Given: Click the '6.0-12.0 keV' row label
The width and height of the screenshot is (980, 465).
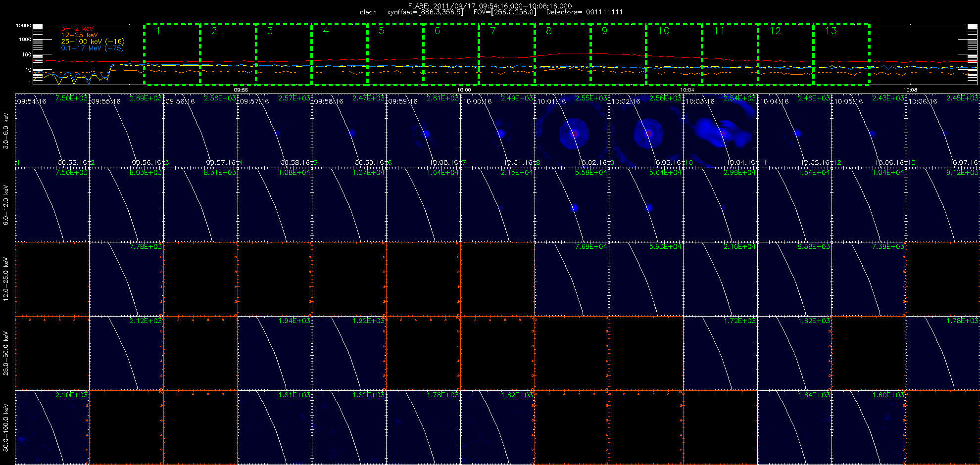Looking at the screenshot, I should (6, 205).
